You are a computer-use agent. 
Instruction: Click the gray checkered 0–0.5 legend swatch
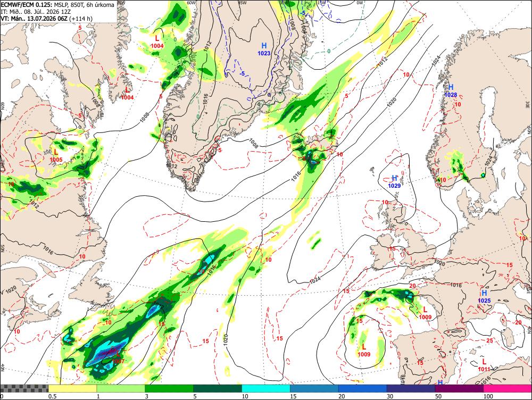click(24, 388)
